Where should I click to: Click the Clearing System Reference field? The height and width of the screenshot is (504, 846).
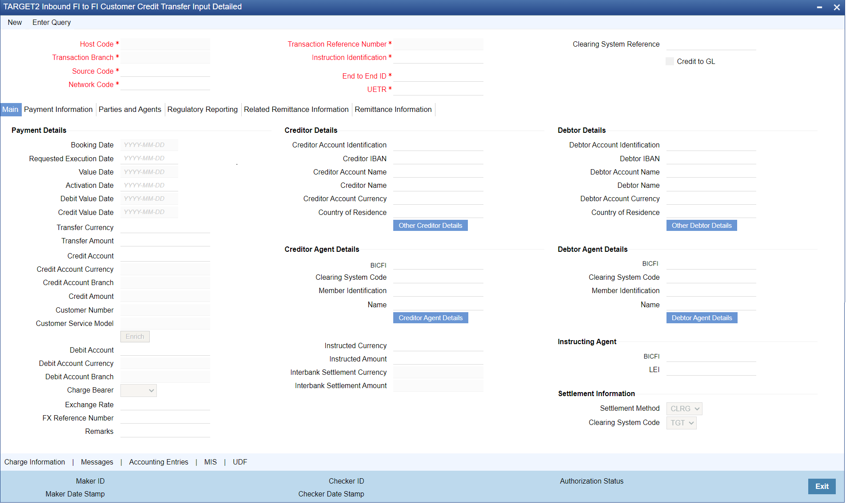click(711, 44)
